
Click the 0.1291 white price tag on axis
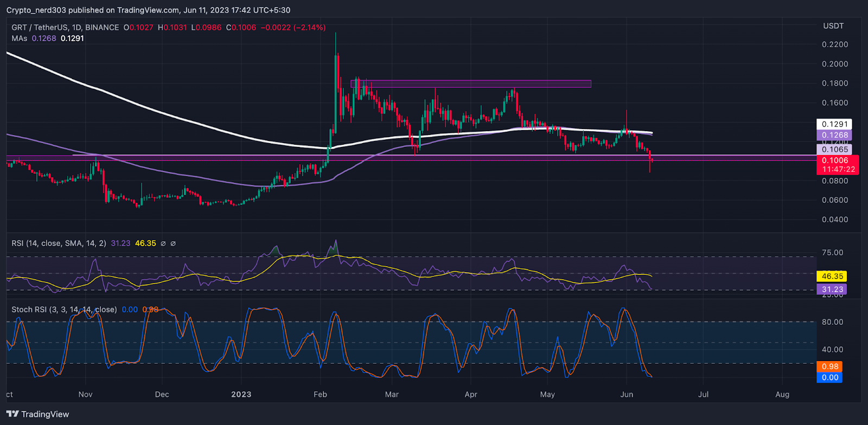(x=834, y=124)
